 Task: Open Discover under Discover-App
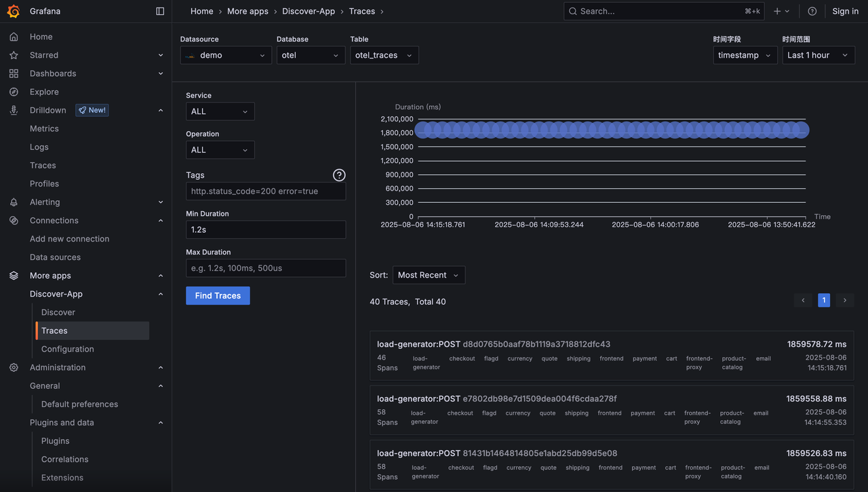pyautogui.click(x=58, y=312)
